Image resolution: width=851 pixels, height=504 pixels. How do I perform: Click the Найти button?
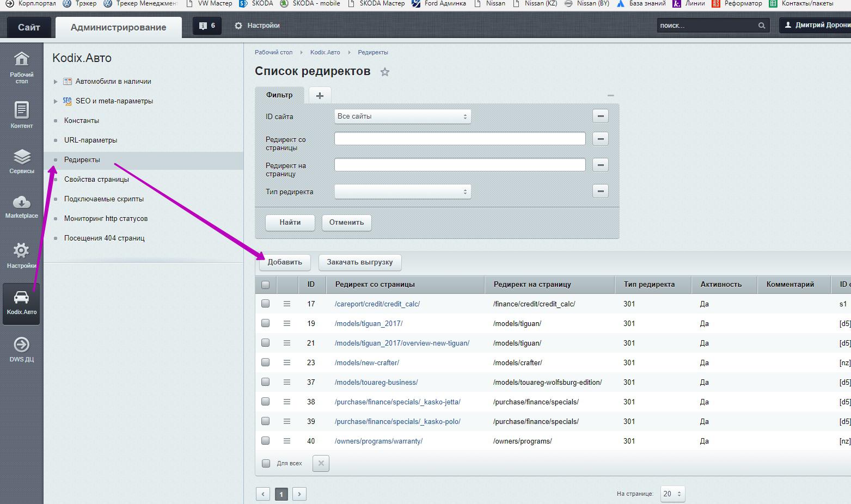pos(290,222)
